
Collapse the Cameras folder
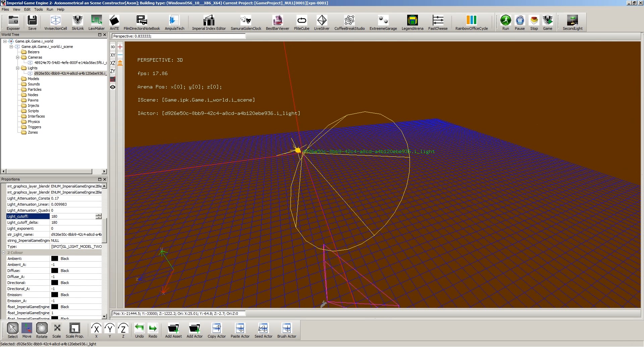(17, 57)
